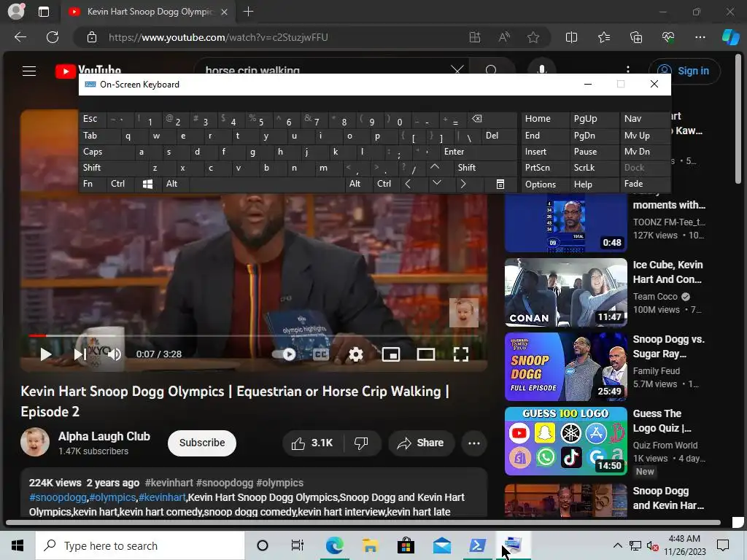Clear the YouTube search box text

tap(457, 70)
